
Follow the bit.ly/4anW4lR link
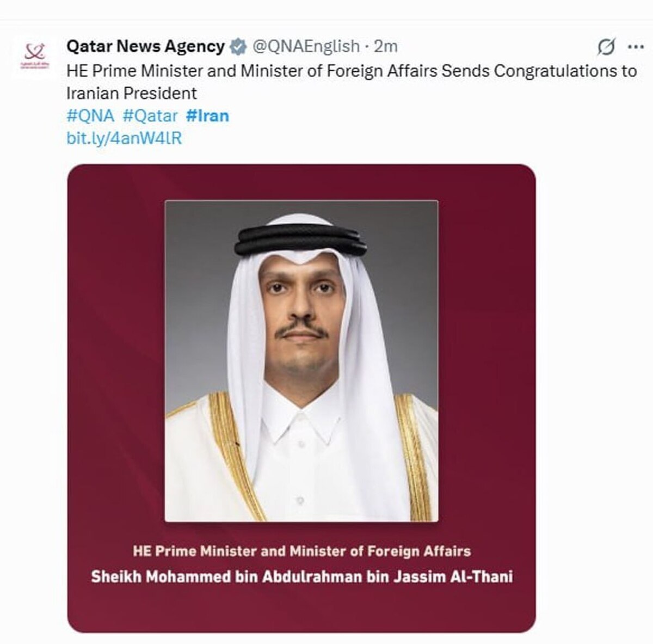coord(124,138)
